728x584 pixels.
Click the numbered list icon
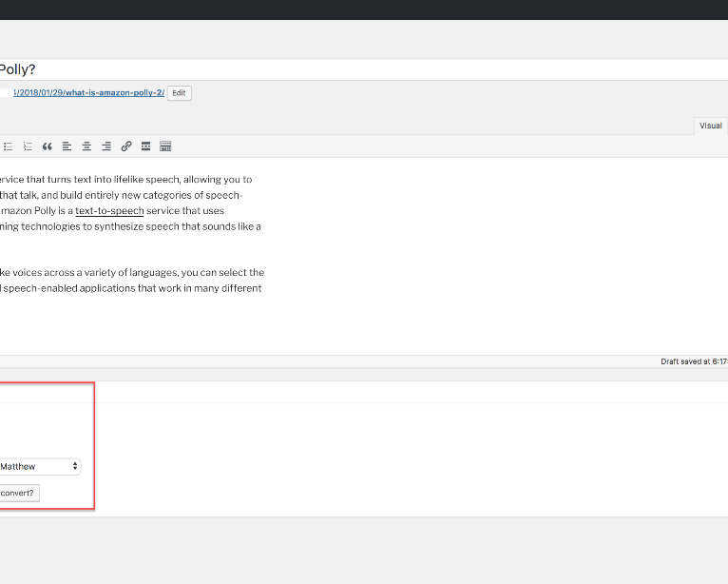tap(28, 146)
